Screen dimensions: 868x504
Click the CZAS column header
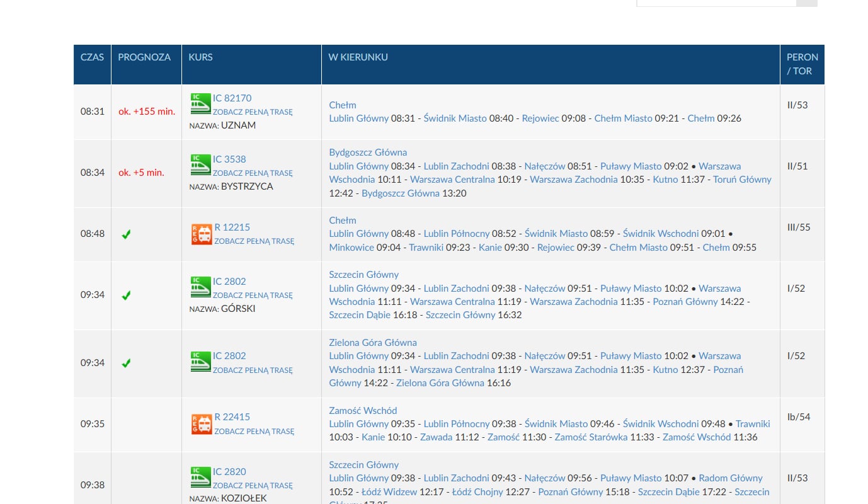pyautogui.click(x=92, y=57)
